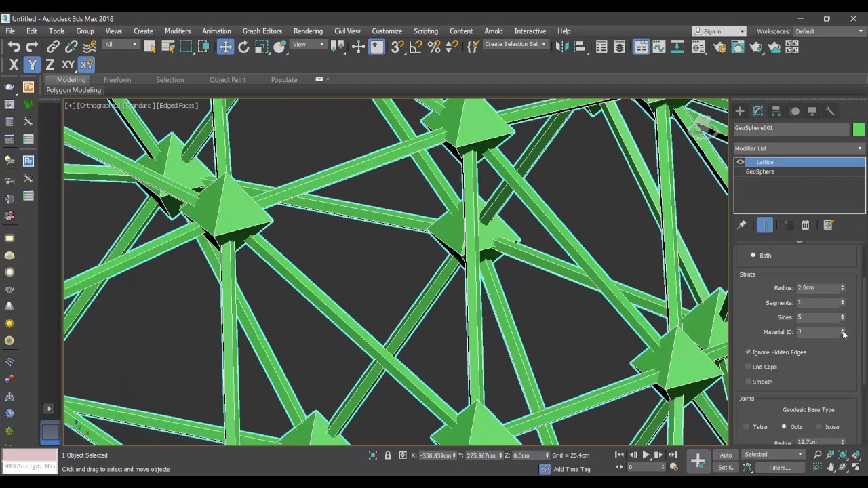Open the selection filter All dropdown
Image resolution: width=868 pixels, height=488 pixels.
tap(121, 45)
